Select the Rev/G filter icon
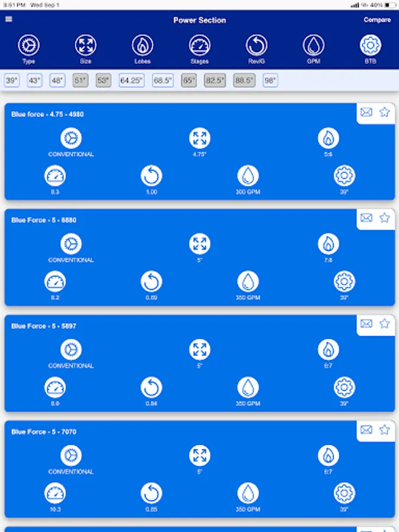 pyautogui.click(x=257, y=45)
